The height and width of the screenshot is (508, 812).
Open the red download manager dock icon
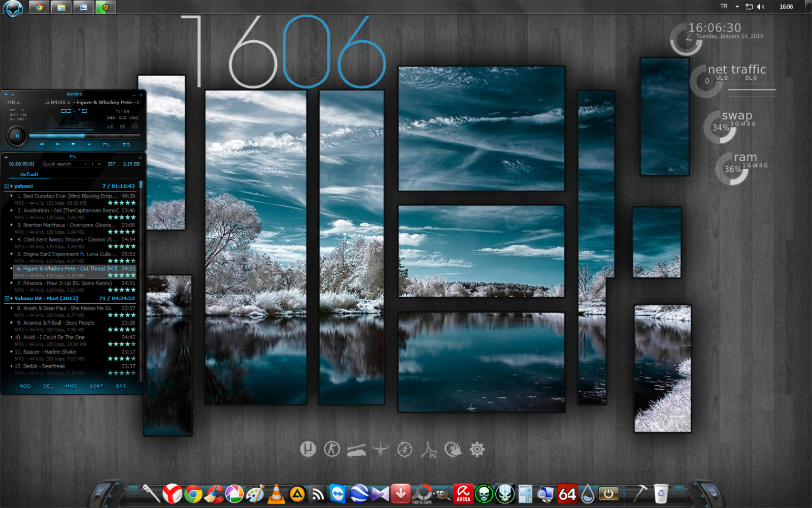(400, 493)
